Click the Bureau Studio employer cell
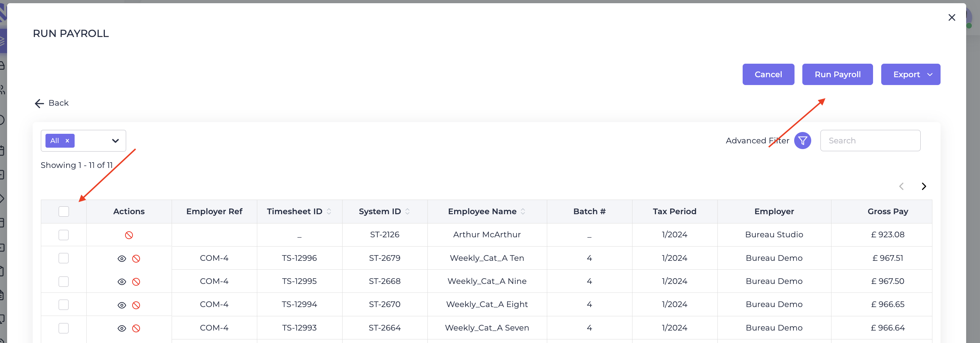Screen dimensions: 980x343 pos(774,235)
